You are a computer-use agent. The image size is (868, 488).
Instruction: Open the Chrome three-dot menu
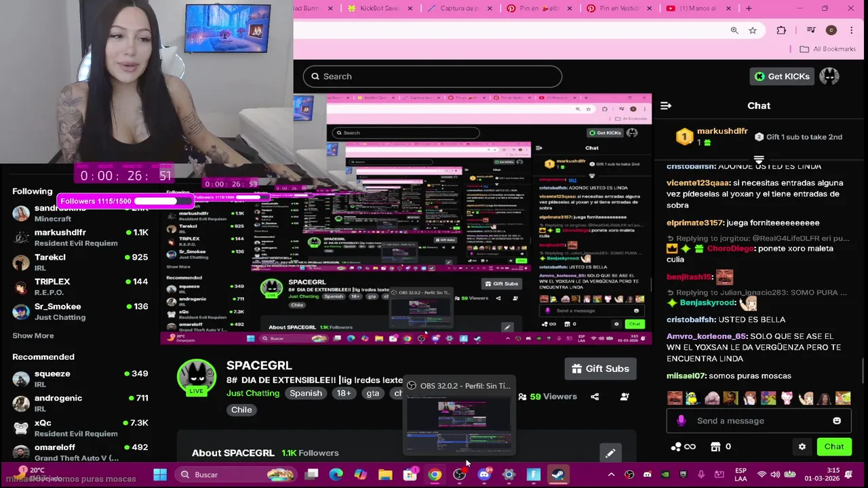[852, 30]
